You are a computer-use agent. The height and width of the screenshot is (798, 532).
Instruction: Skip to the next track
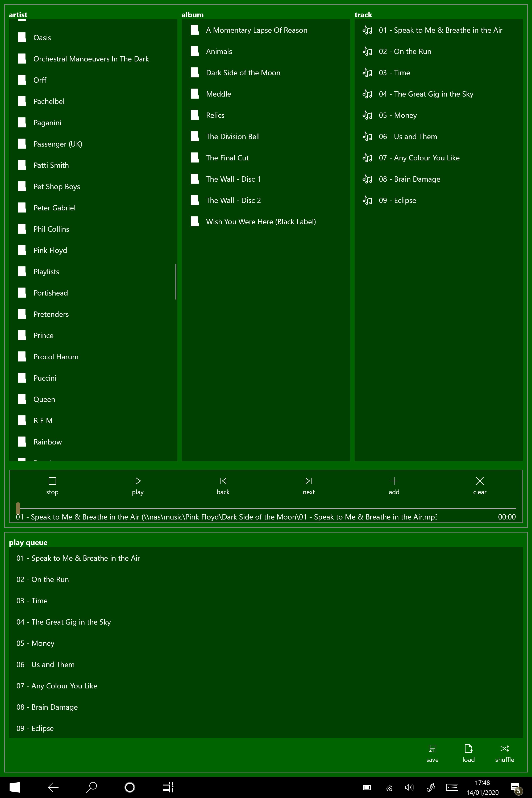click(308, 481)
